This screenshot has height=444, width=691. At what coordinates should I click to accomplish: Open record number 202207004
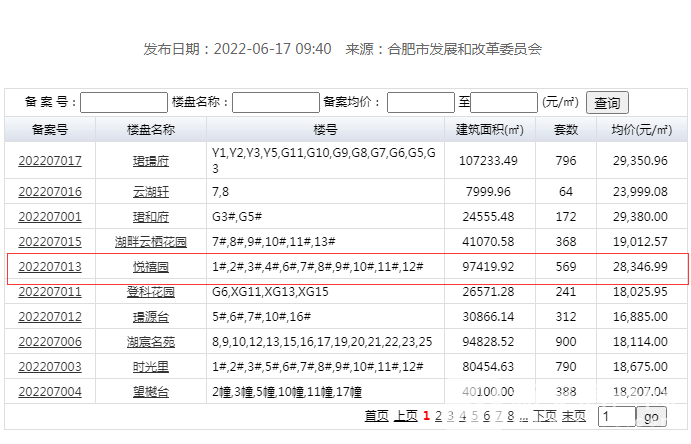click(x=50, y=392)
